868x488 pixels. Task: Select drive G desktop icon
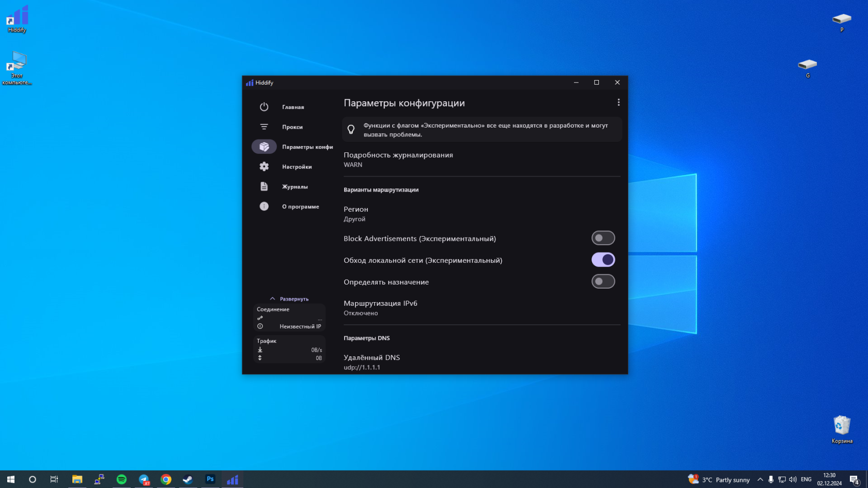click(808, 68)
